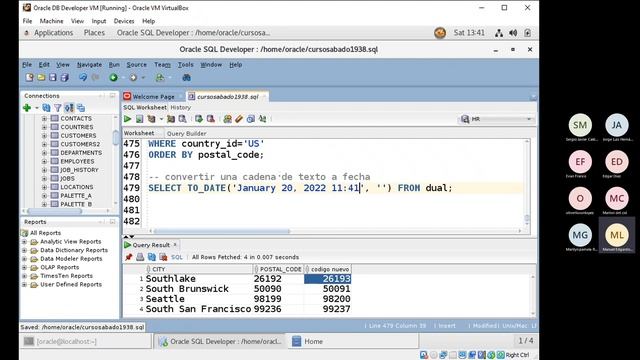Expand the COUNTRIES table node
The width and height of the screenshot is (640, 360).
coord(44,127)
